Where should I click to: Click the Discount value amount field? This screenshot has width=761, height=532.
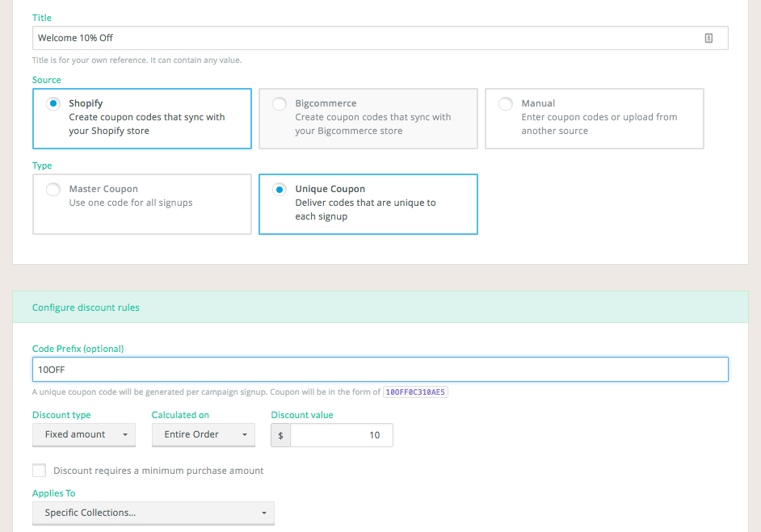[341, 435]
